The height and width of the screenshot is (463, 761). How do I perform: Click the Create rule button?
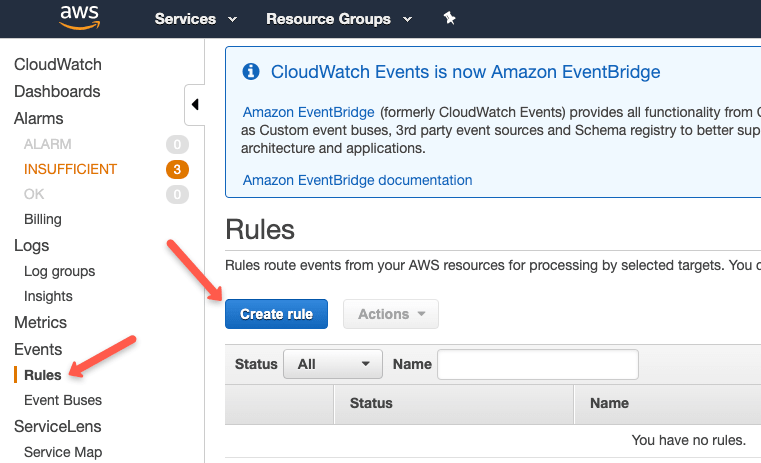[x=276, y=314]
